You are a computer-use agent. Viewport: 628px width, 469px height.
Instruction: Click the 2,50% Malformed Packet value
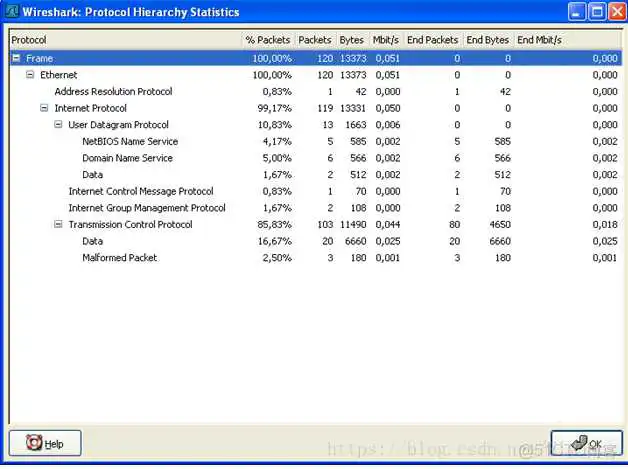tap(277, 258)
